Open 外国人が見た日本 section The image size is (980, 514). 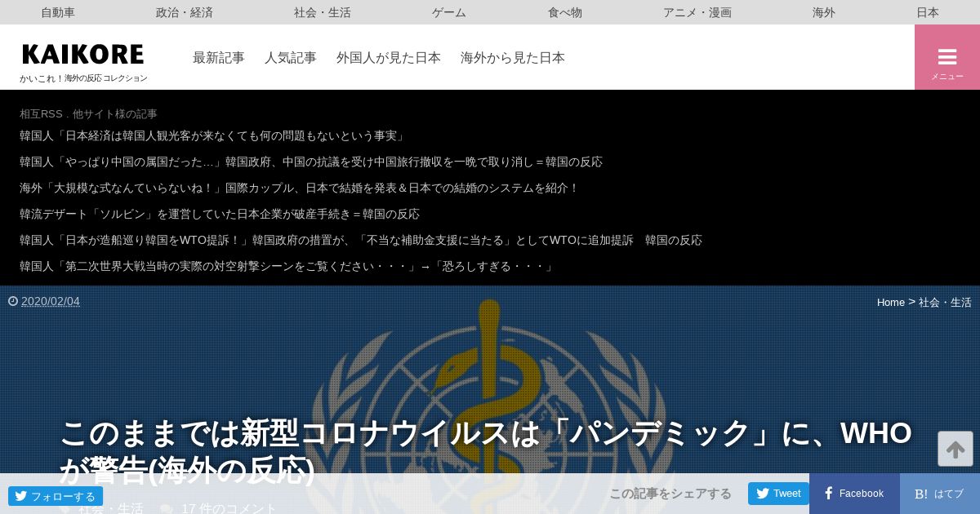click(x=389, y=57)
